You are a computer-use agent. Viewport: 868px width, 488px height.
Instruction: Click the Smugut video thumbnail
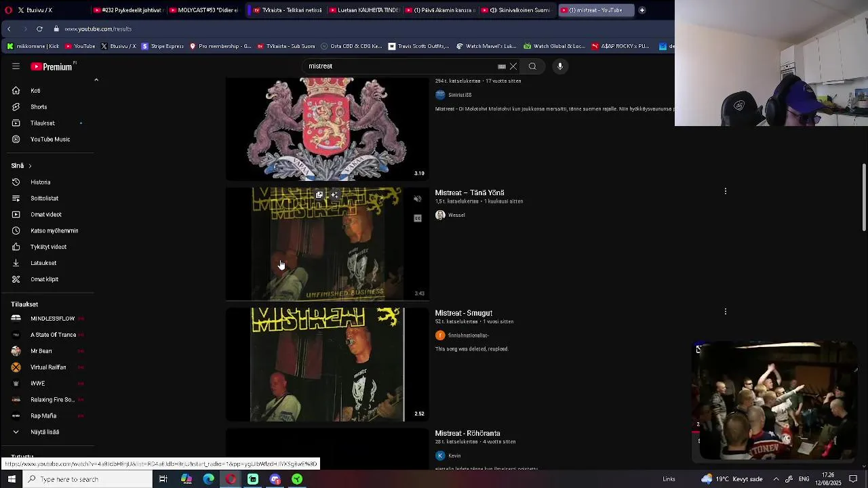click(x=327, y=365)
